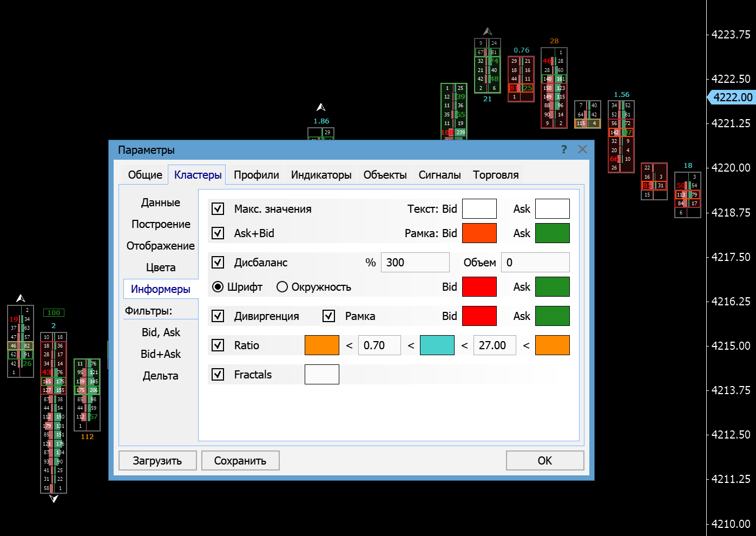Open the turquoise Ratio color swatch
The image size is (756, 536).
click(x=437, y=345)
